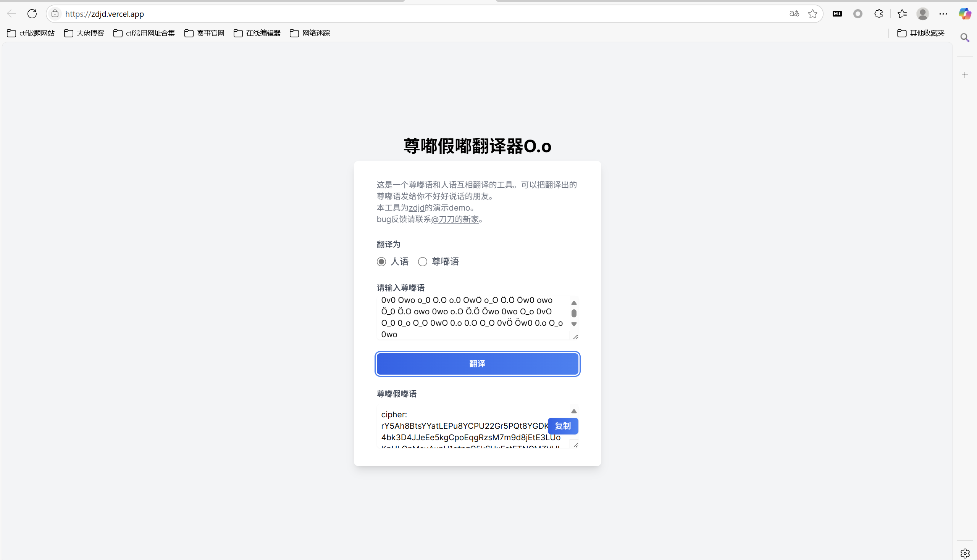Open sidebar settings gear
This screenshot has height=560, width=977.
pos(965,553)
